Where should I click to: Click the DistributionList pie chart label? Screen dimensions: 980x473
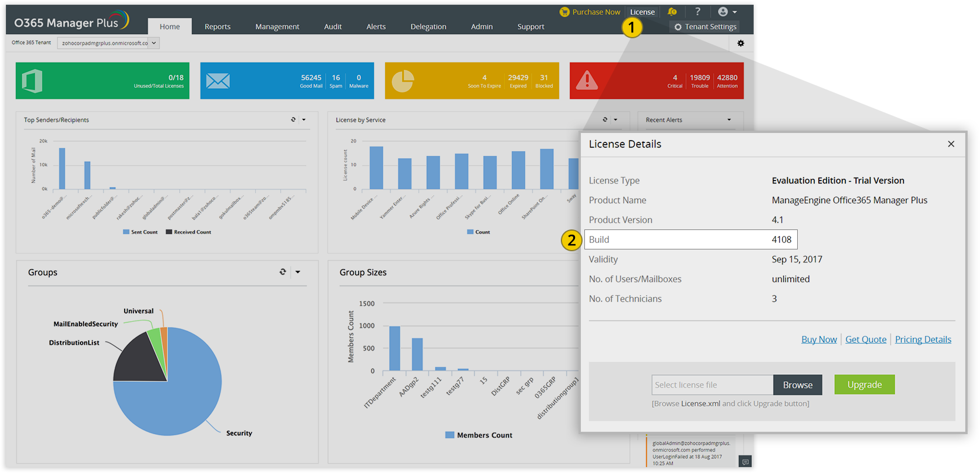74,342
